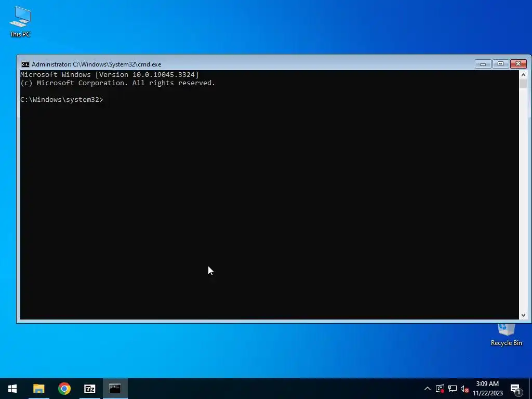This screenshot has height=399, width=532.
Task: Minimize the Command Prompt window
Action: pos(483,64)
